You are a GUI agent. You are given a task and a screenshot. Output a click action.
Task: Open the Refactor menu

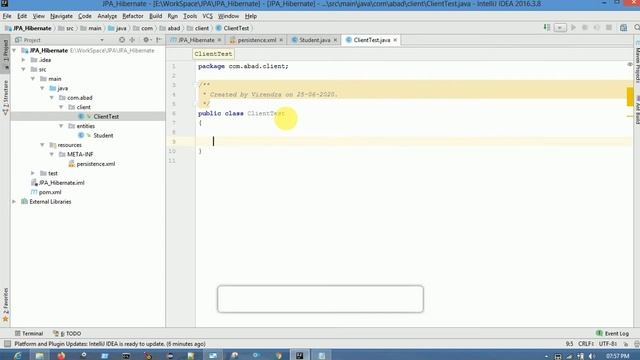[x=133, y=16]
